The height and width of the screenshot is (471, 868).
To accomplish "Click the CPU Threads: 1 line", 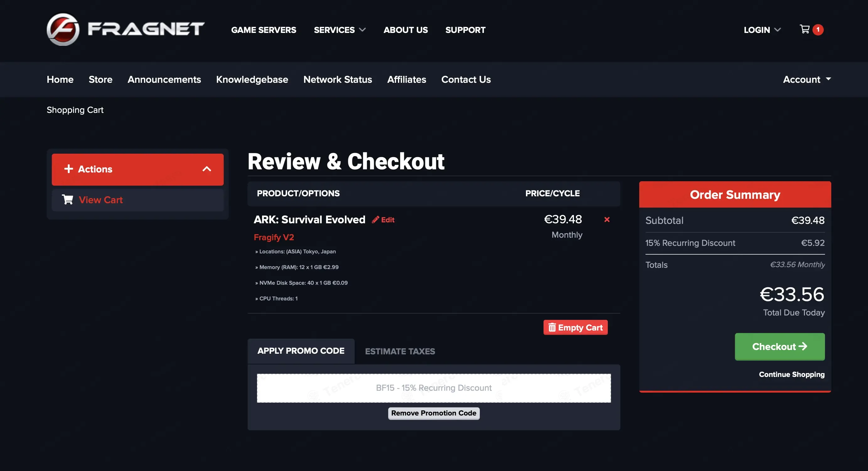I will (276, 299).
